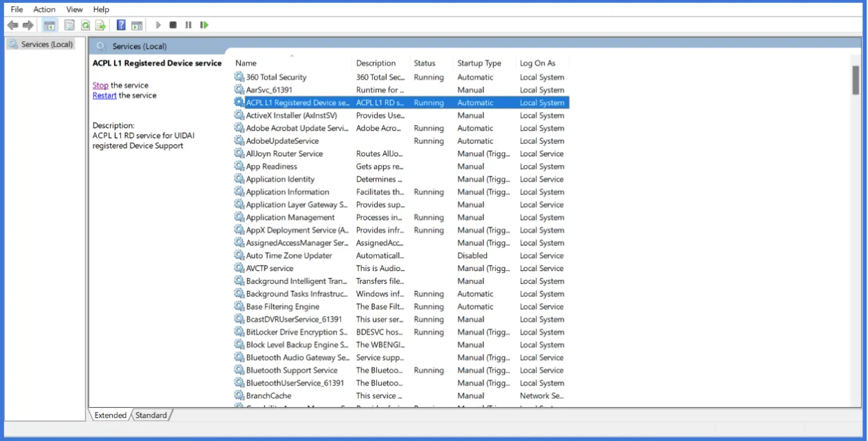Refresh the services list via toolbar icon
This screenshot has width=868, height=441.
click(x=85, y=25)
